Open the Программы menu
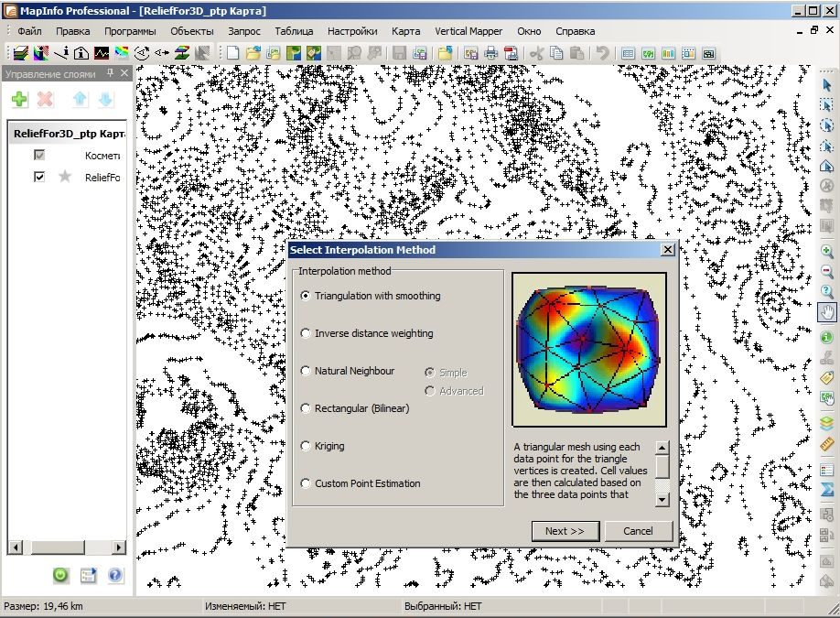 point(130,31)
